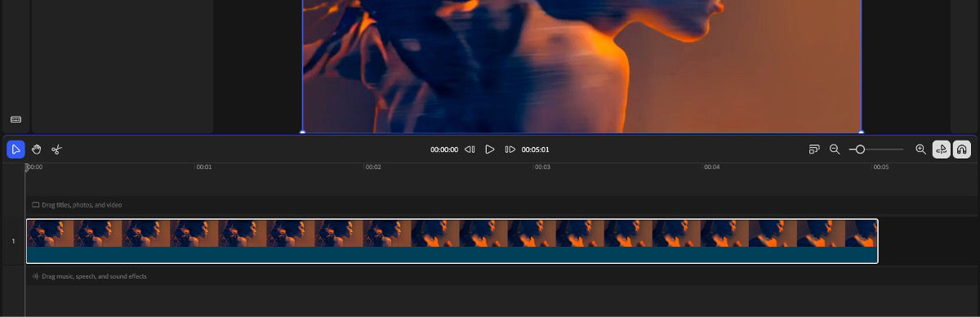This screenshot has width=980, height=317.
Task: Step forward one frame
Action: pos(510,150)
